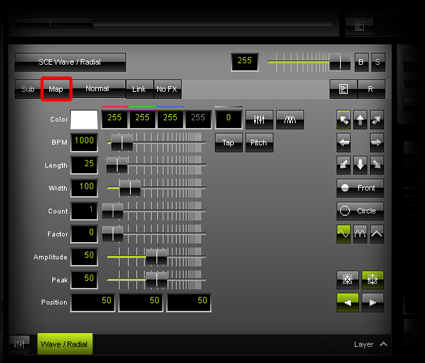Select the down-left direction arrow
The height and width of the screenshot is (363, 425).
[x=343, y=165]
